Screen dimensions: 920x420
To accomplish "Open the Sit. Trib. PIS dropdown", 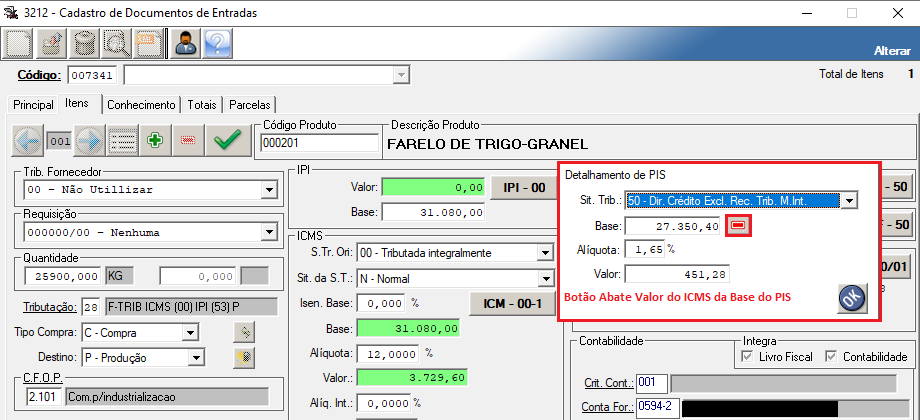I will coord(848,201).
